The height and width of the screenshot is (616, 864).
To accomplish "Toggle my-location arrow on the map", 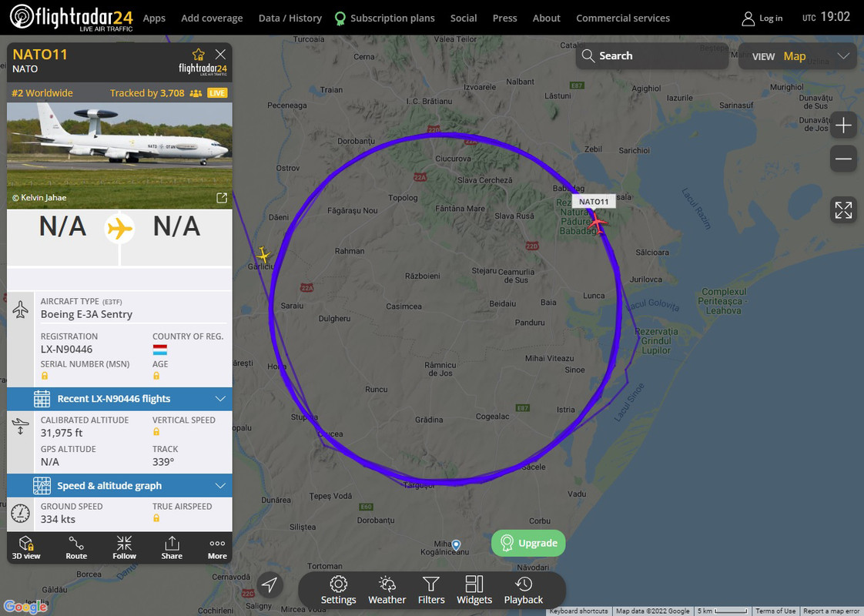I will 270,584.
